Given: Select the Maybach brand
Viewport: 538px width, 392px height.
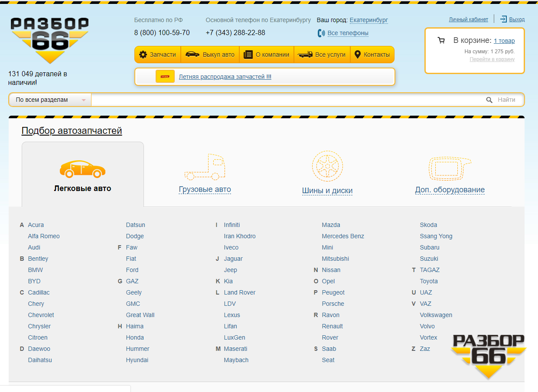Looking at the screenshot, I should (236, 360).
